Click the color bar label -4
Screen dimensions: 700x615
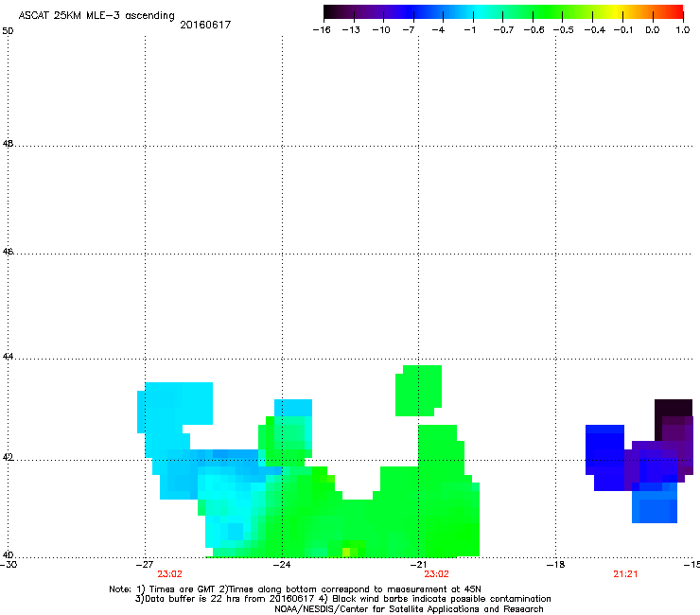tap(438, 30)
